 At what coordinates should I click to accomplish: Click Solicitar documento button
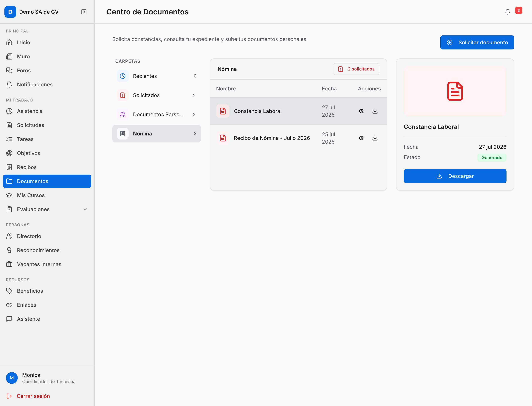point(477,42)
